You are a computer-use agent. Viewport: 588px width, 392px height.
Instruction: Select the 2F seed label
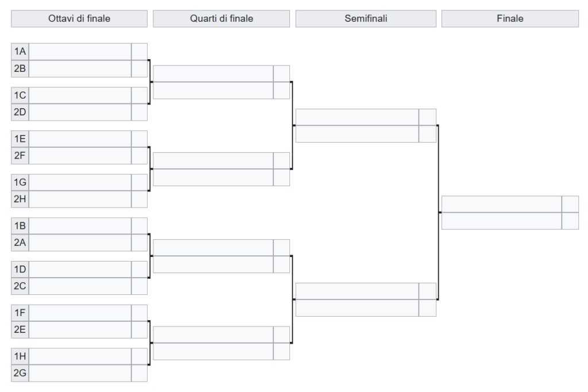pos(20,156)
